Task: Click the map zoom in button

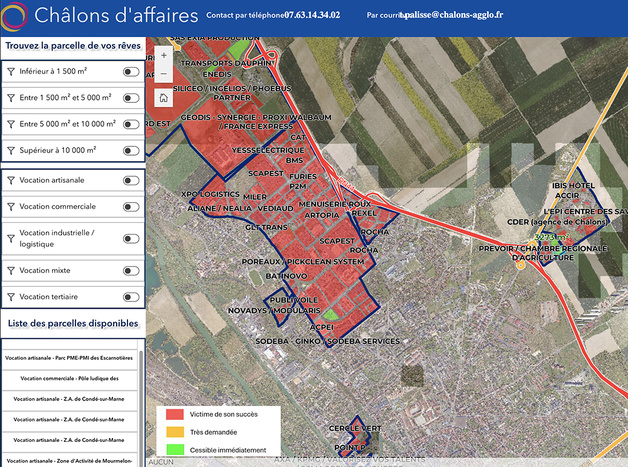Action: tap(164, 55)
